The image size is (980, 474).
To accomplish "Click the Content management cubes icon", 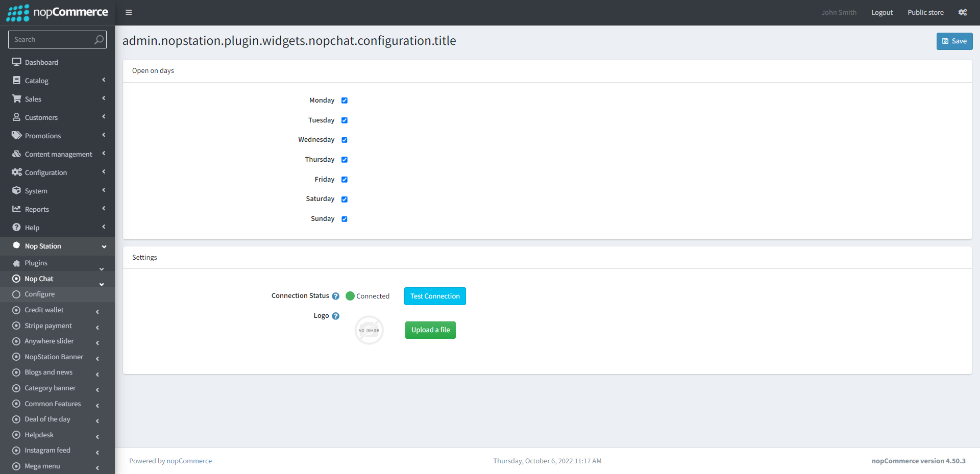I will coord(16,154).
